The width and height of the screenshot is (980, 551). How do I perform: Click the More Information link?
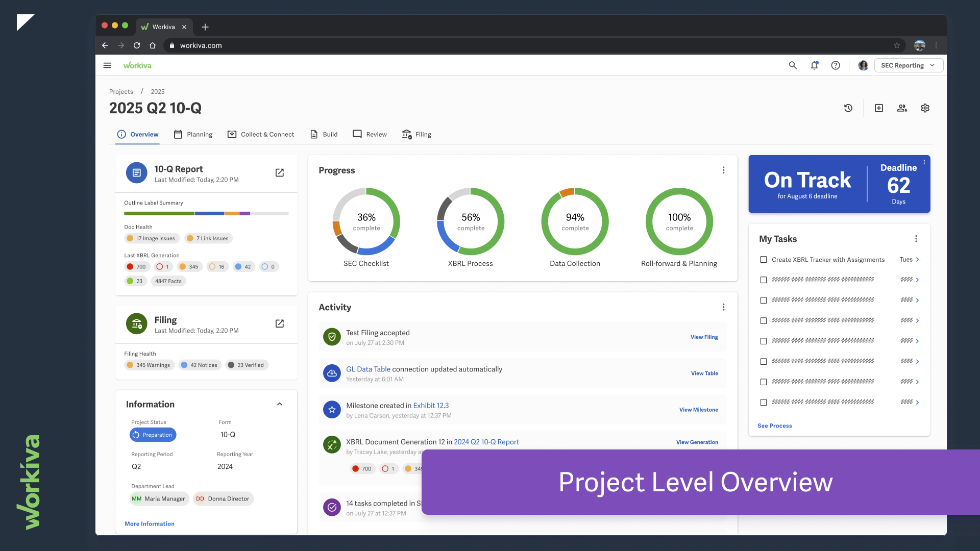[150, 524]
